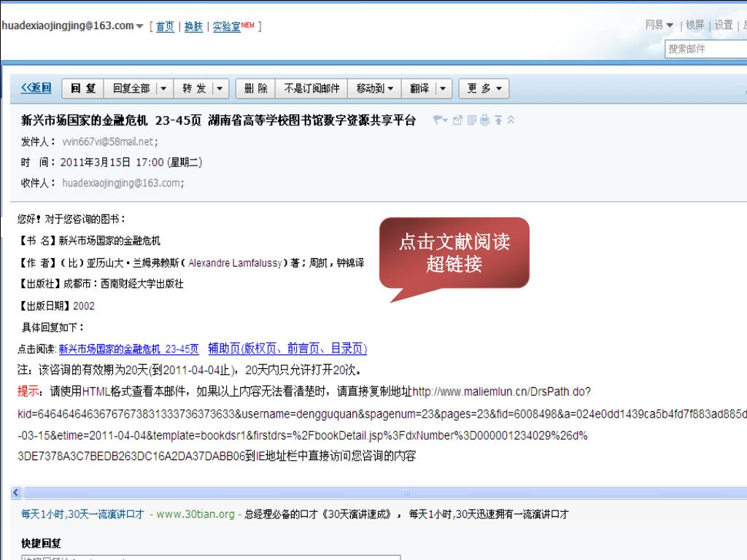The image size is (747, 560).
Task: Click the 【出版社】成都市 line
Action: (x=100, y=284)
